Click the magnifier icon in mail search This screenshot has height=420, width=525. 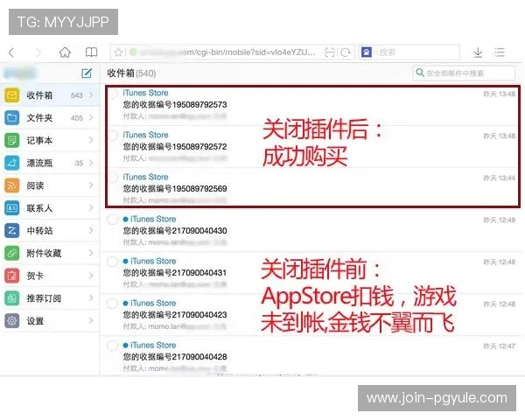pos(420,73)
